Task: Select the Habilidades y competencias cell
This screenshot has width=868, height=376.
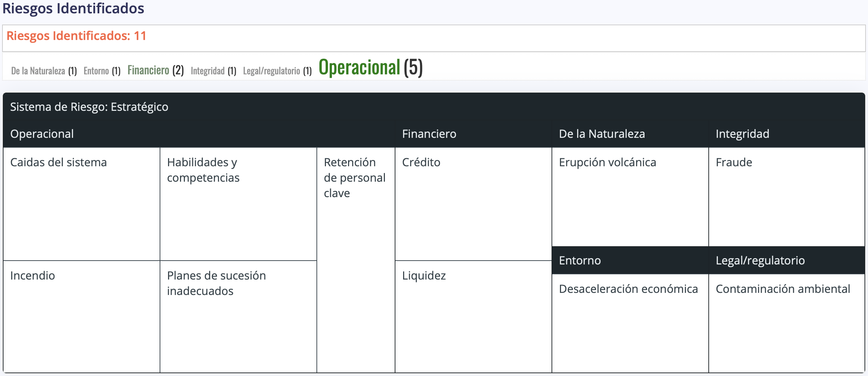Action: point(238,203)
